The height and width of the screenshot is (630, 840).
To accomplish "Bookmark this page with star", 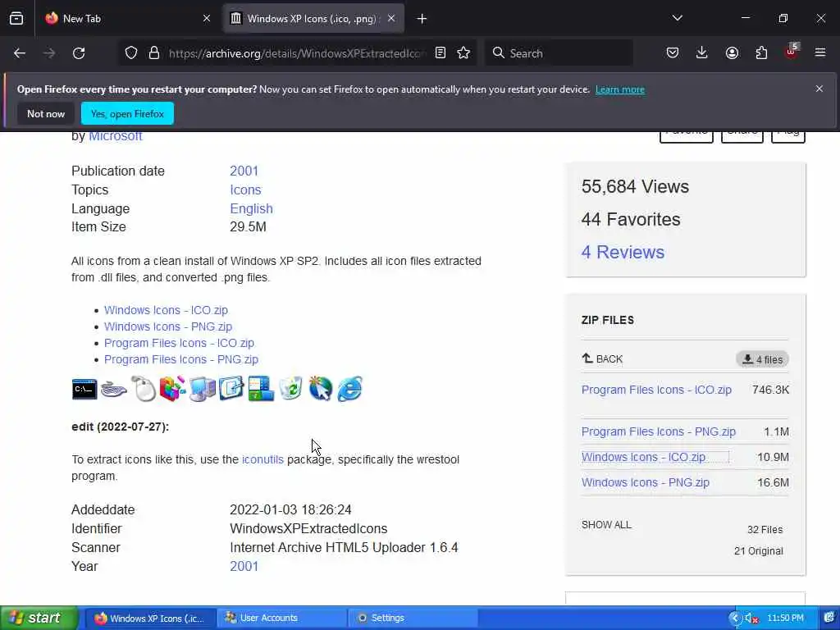I will click(464, 53).
